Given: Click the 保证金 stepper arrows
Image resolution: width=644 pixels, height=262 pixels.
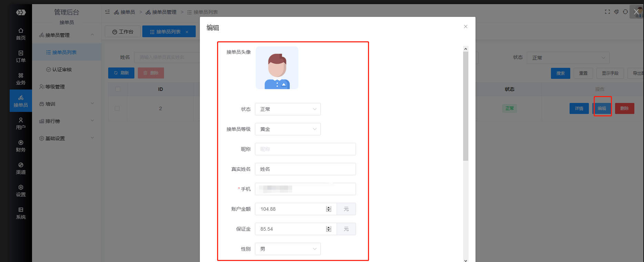Looking at the screenshot, I should [x=329, y=229].
